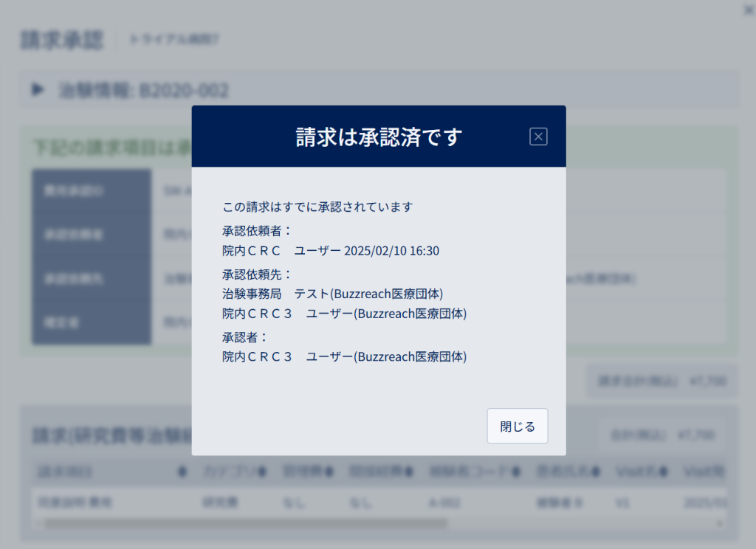756x549 pixels.
Task: Sort by the 被験者コード column icon
Action: (x=516, y=472)
